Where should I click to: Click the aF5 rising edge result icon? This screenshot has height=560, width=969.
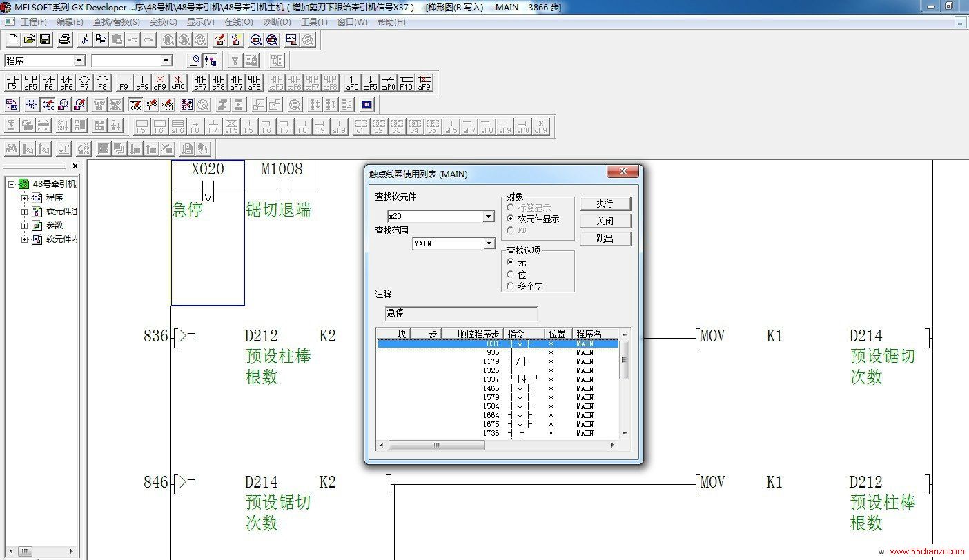click(352, 83)
